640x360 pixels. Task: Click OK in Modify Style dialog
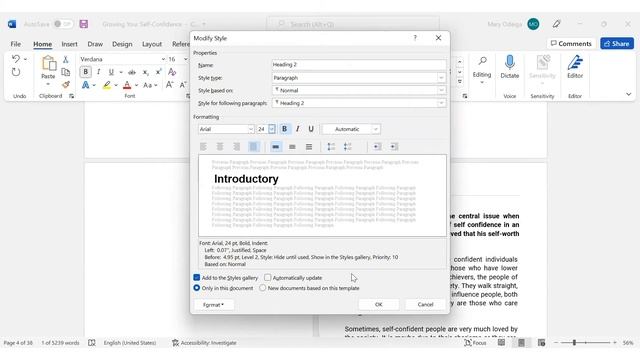tap(379, 304)
